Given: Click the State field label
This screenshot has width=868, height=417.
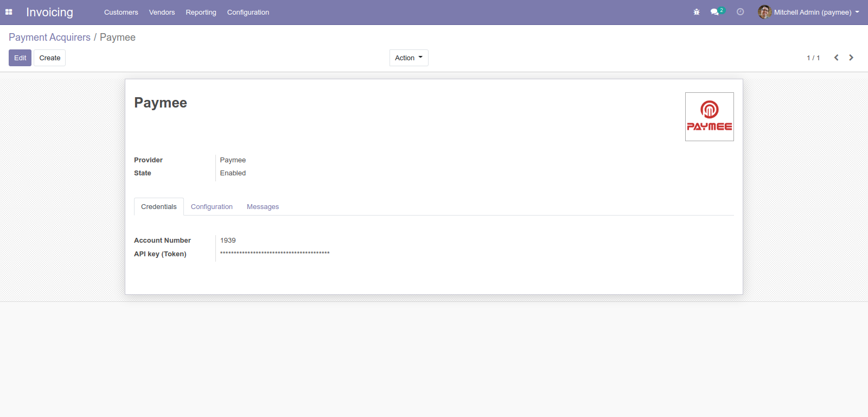Looking at the screenshot, I should 143,173.
